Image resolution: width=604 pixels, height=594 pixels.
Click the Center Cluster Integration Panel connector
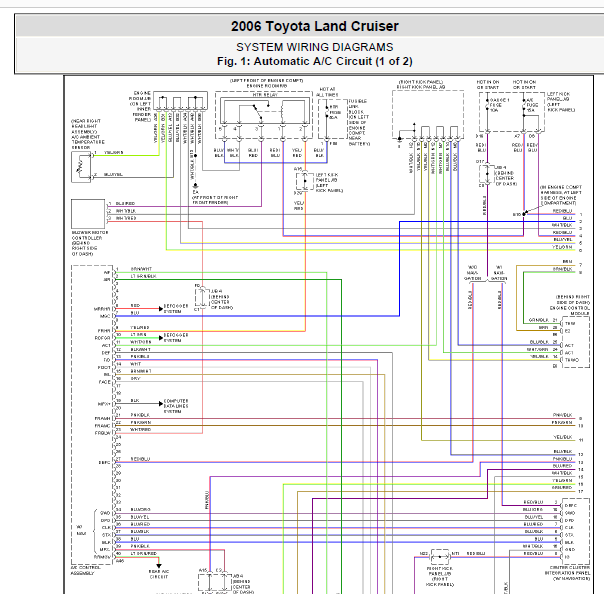coord(576,531)
